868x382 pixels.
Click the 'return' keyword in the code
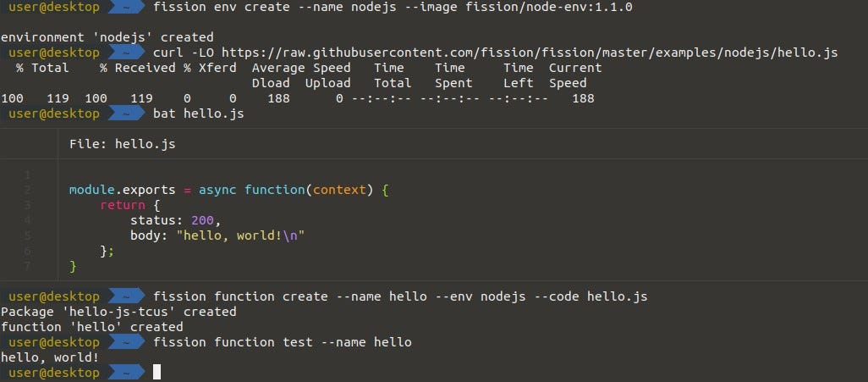pos(123,206)
